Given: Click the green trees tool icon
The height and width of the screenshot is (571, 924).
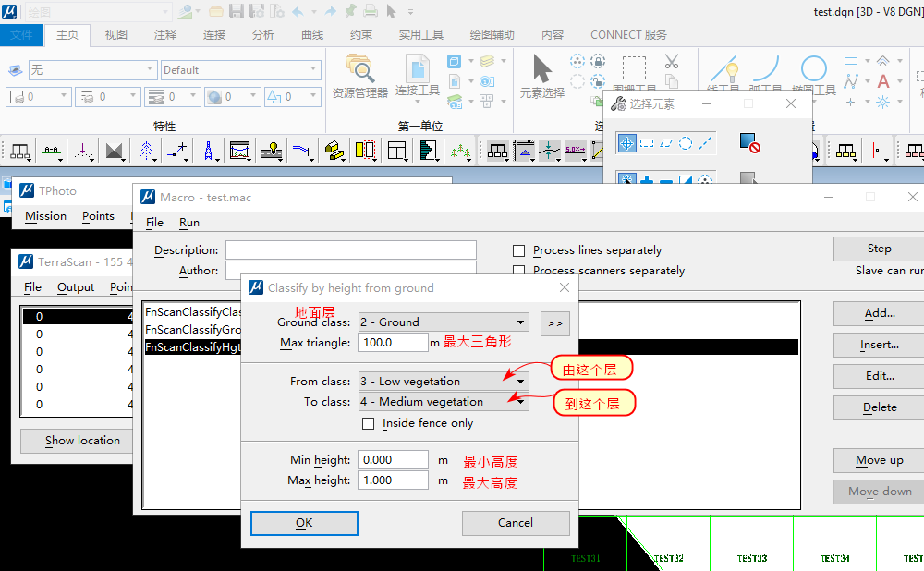Looking at the screenshot, I should [x=460, y=152].
